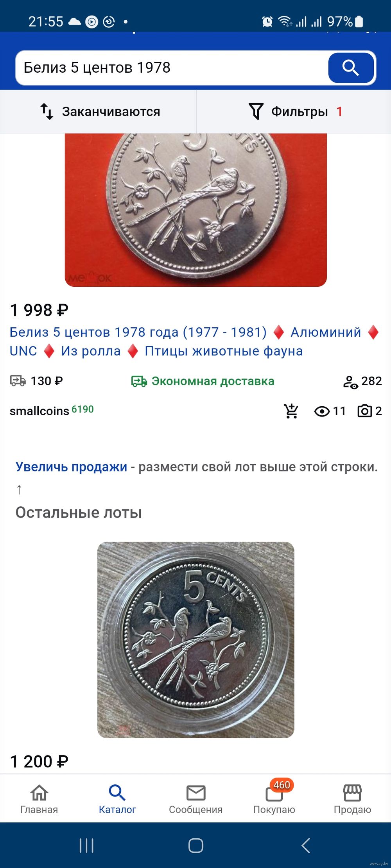The width and height of the screenshot is (391, 868).
Task: Expand the Фильтры filter panel
Action: pyautogui.click(x=294, y=112)
